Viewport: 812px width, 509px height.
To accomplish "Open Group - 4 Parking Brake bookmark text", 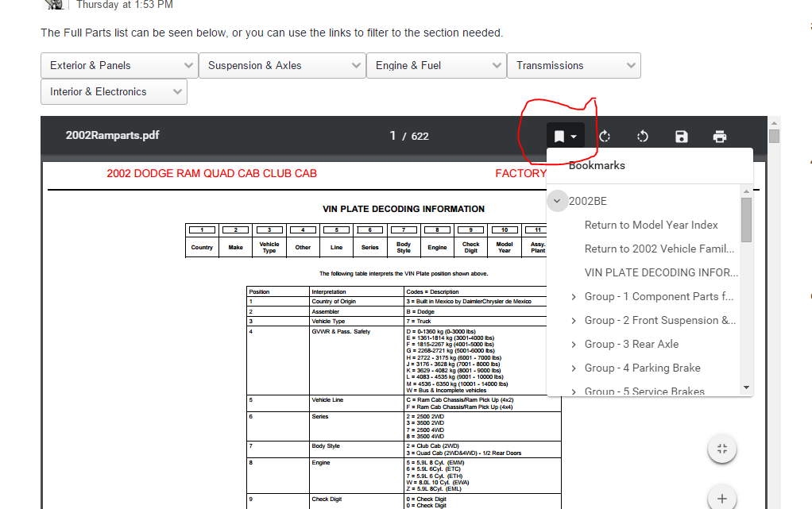I will tap(643, 368).
